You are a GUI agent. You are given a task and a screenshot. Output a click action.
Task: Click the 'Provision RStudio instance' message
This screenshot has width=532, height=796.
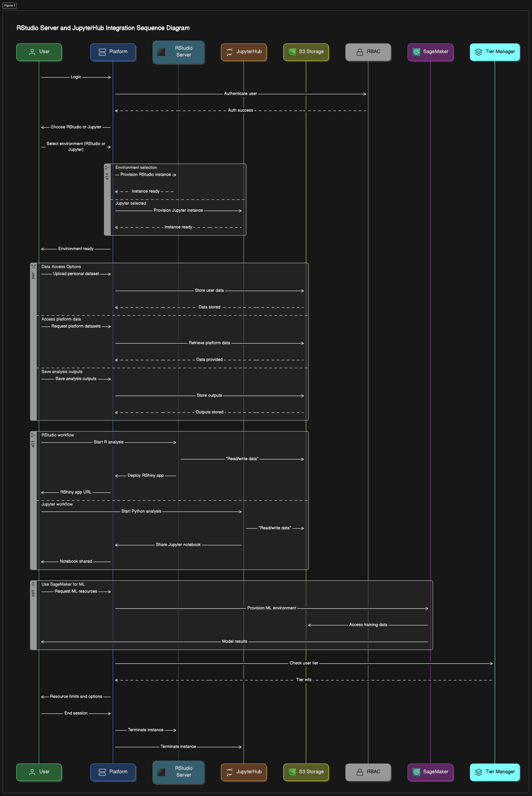[x=146, y=175]
